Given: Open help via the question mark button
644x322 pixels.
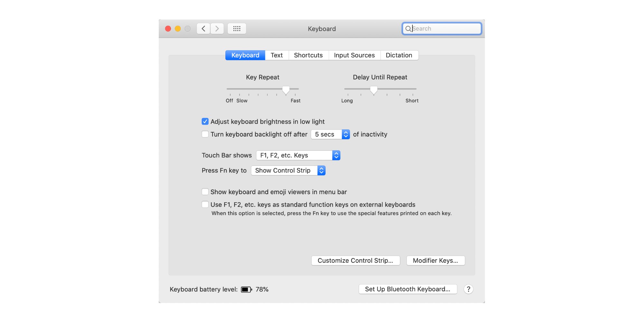Looking at the screenshot, I should coord(469,289).
